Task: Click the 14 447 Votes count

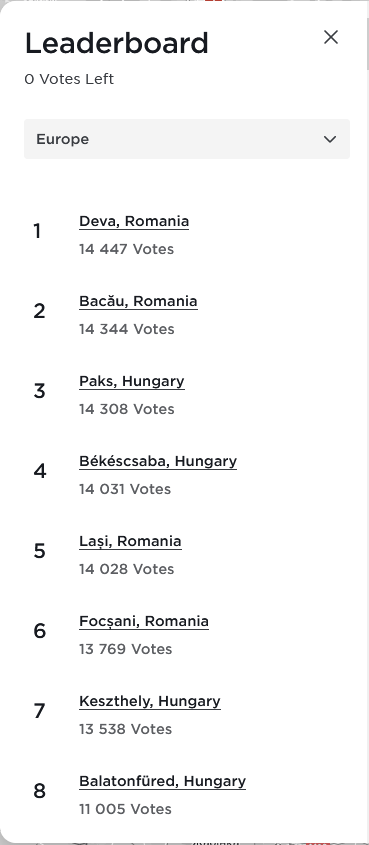Action: click(x=127, y=250)
